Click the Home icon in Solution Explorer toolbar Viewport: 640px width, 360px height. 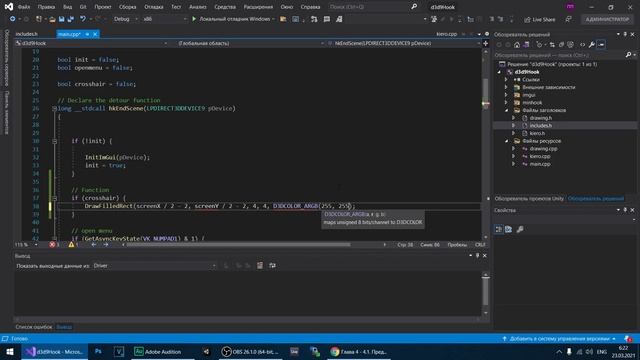point(517,44)
